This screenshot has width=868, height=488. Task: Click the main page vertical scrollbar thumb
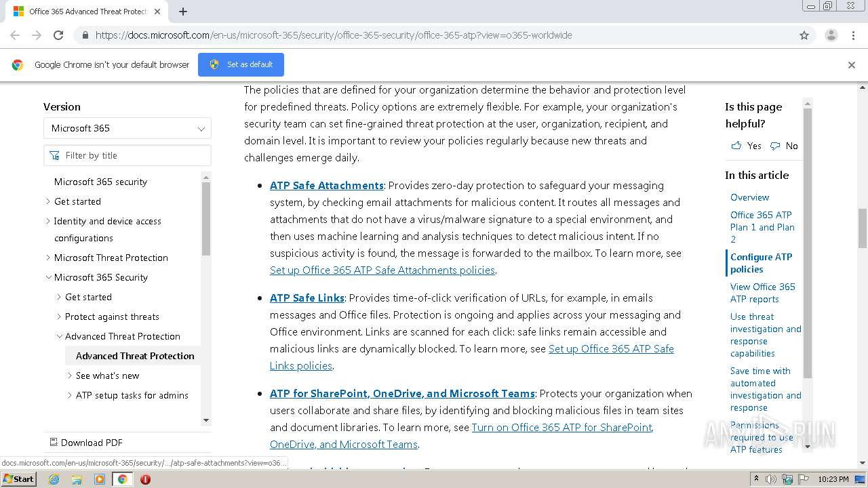[863, 228]
